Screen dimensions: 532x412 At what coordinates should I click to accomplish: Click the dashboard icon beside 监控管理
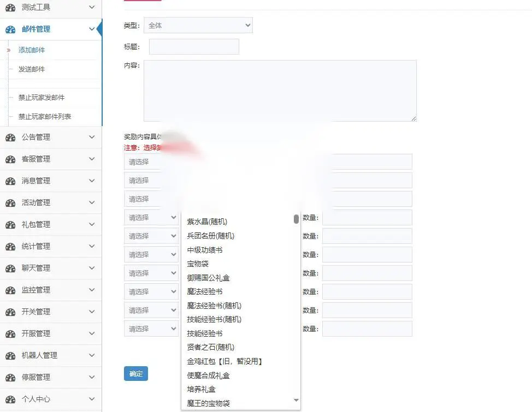pyautogui.click(x=10, y=290)
